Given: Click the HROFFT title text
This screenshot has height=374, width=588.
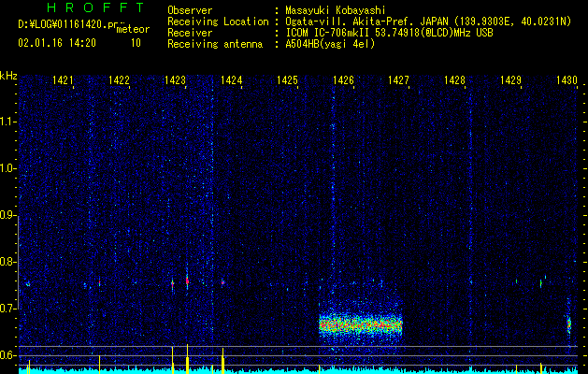Looking at the screenshot, I should [95, 7].
